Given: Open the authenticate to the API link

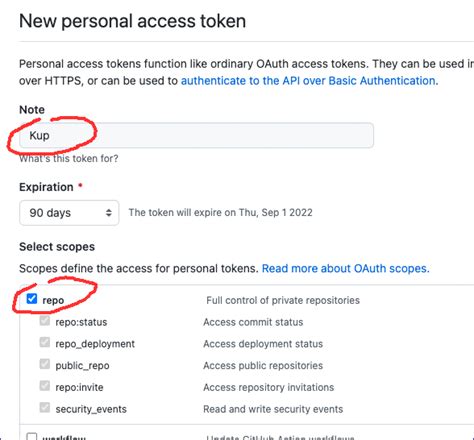Looking at the screenshot, I should tap(309, 81).
